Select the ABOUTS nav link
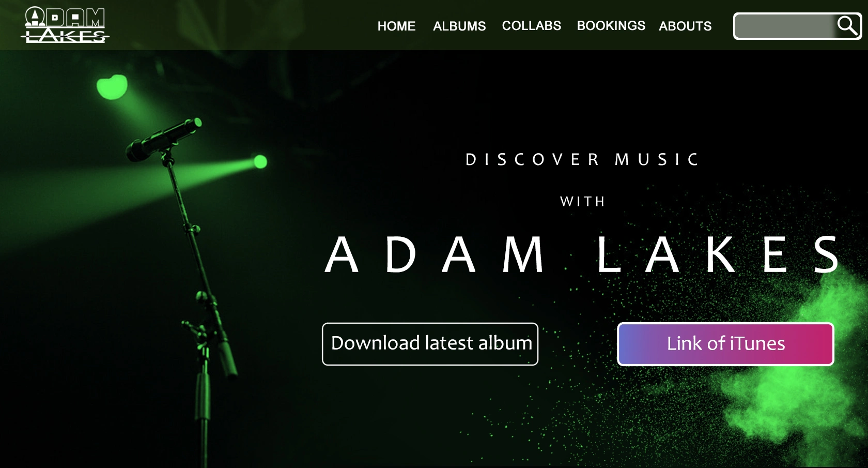 (x=685, y=26)
